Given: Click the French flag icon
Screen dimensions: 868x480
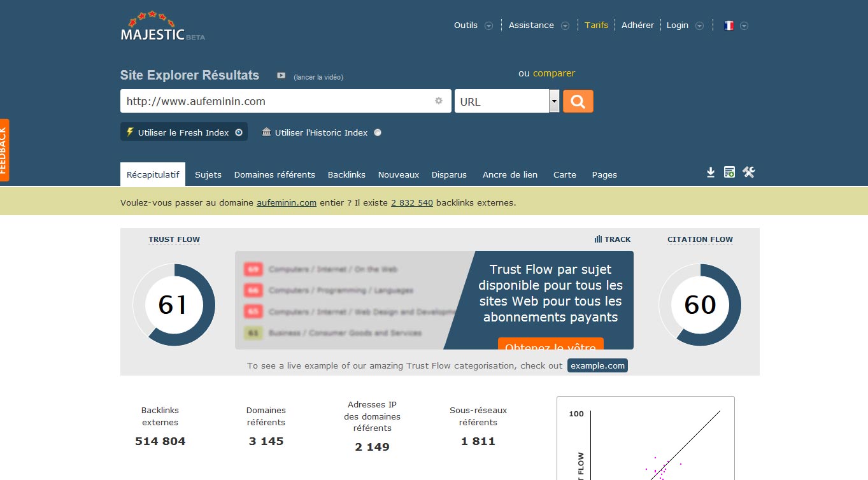Looking at the screenshot, I should [729, 25].
